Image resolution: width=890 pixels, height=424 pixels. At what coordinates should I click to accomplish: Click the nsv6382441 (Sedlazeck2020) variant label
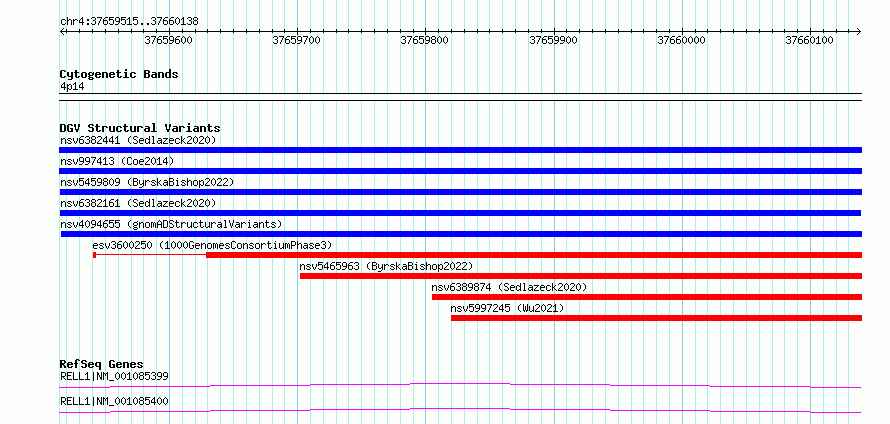coord(138,140)
